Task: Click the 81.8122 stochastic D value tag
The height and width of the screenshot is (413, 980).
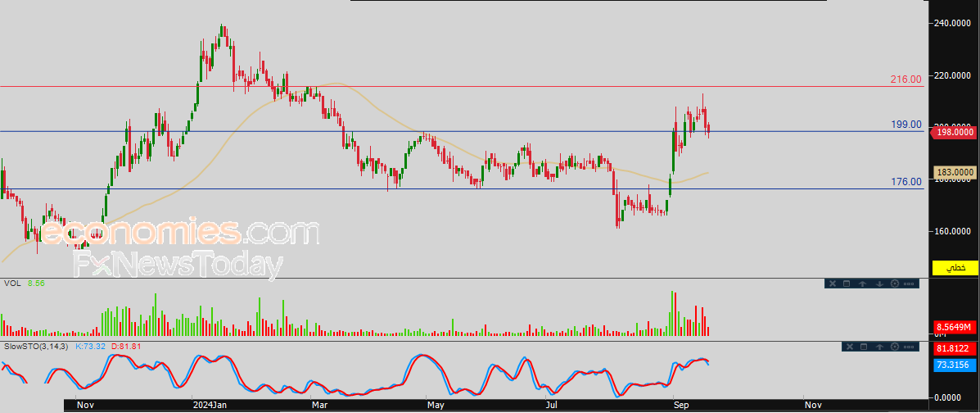Action: tap(955, 349)
